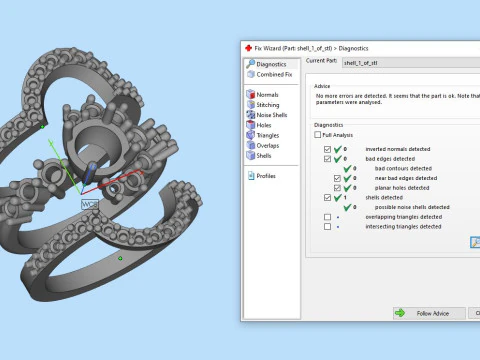Select the Stitching fix step
Screen dimensions: 480x360
263,105
